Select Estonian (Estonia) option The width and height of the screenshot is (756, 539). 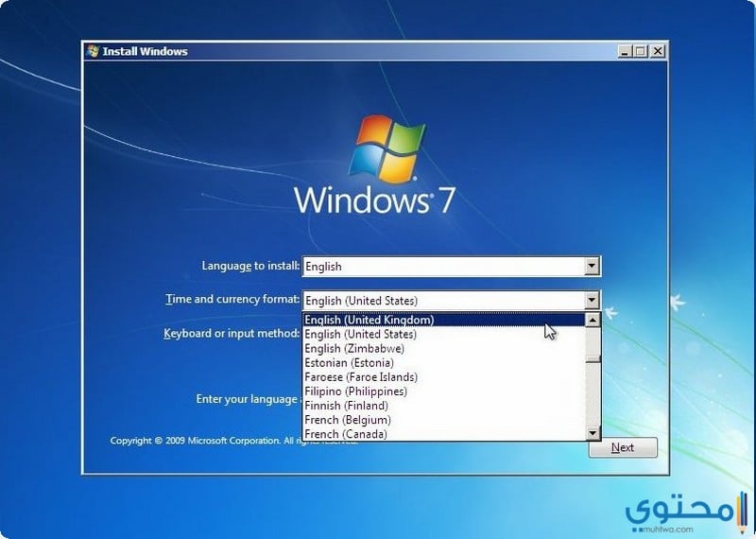(x=444, y=363)
